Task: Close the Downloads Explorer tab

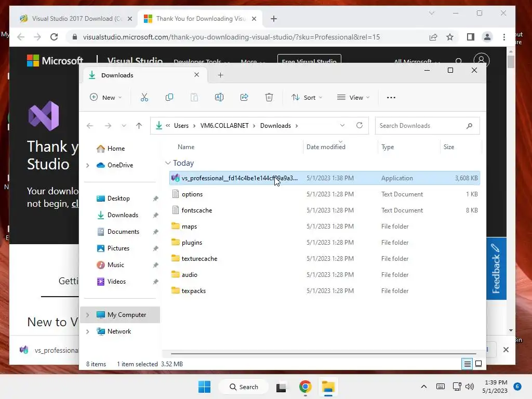Action: (x=196, y=75)
